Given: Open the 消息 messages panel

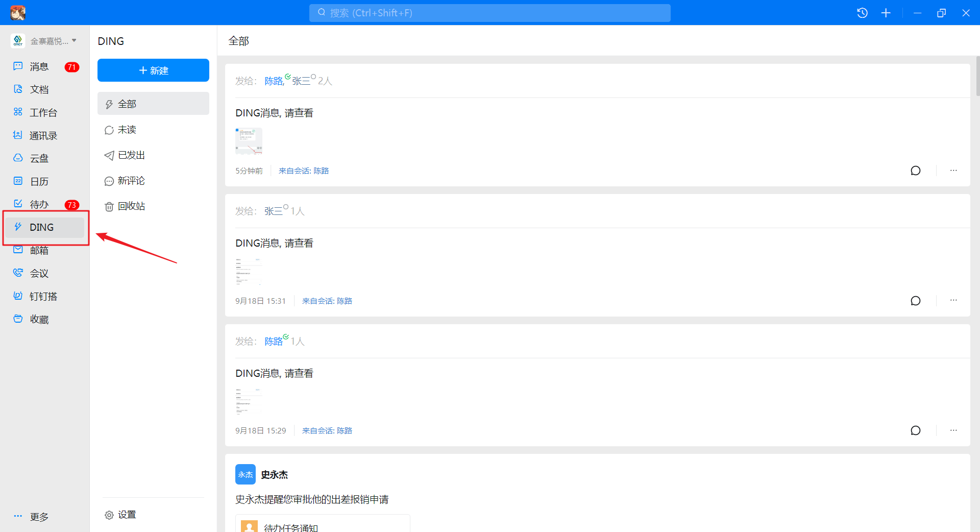Looking at the screenshot, I should point(39,66).
